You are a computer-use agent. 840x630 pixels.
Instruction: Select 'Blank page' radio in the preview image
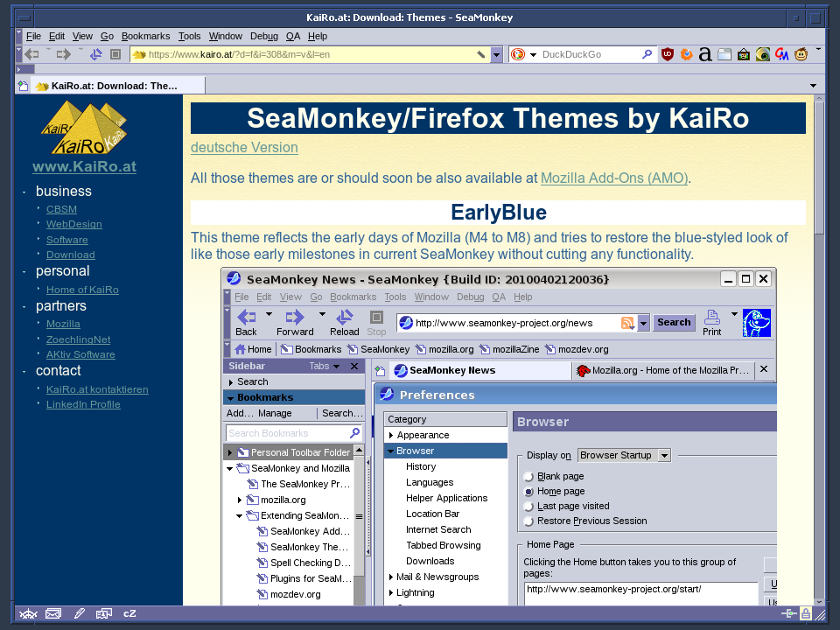528,476
